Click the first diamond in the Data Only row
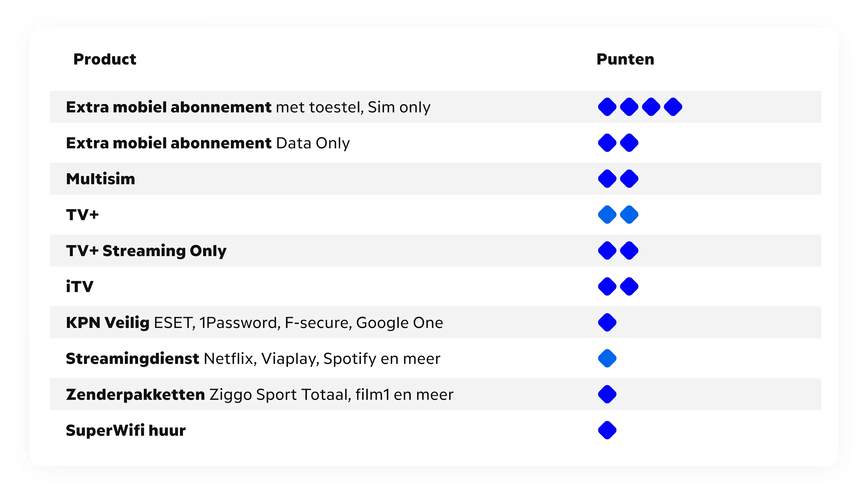This screenshot has height=499, width=868. [x=607, y=143]
